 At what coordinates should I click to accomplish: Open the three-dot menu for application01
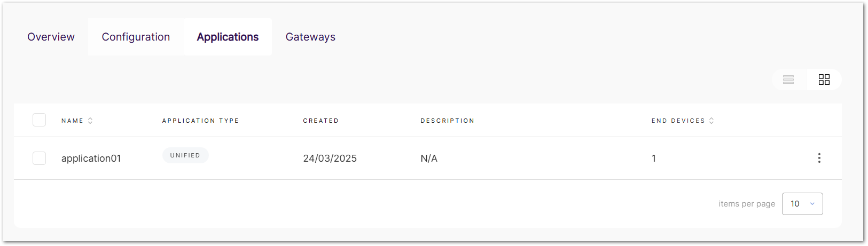[819, 158]
